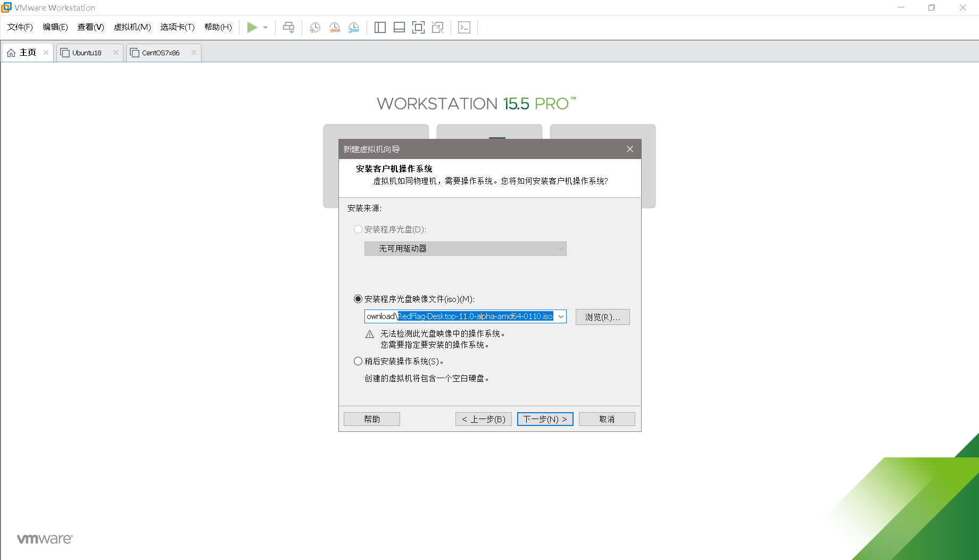Open the 虚拟机(M) menu
The height and width of the screenshot is (560, 979).
point(132,27)
